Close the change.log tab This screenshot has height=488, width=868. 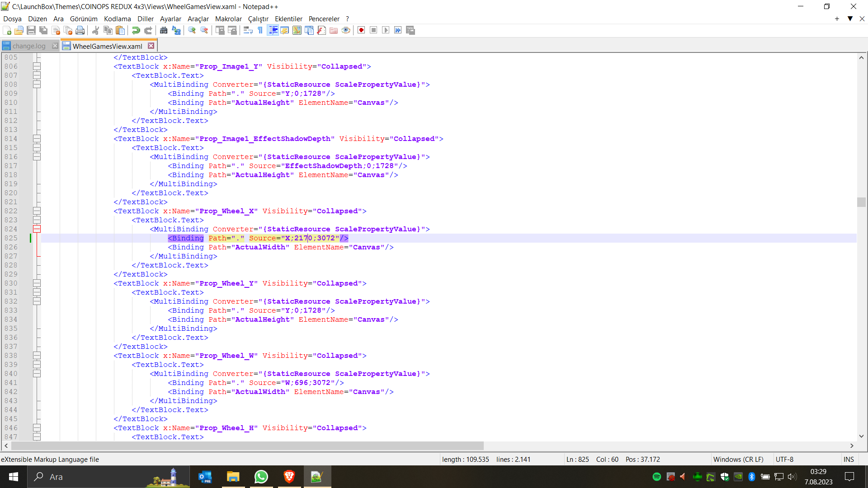[55, 46]
